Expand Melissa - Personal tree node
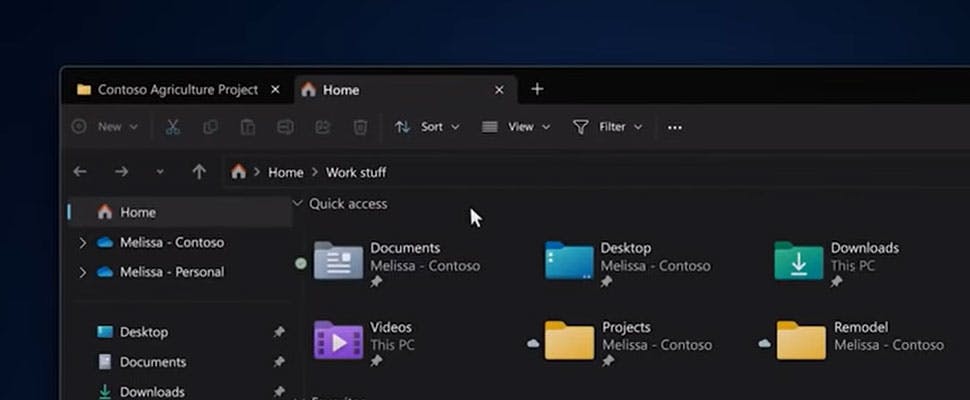Image resolution: width=970 pixels, height=400 pixels. pos(83,272)
